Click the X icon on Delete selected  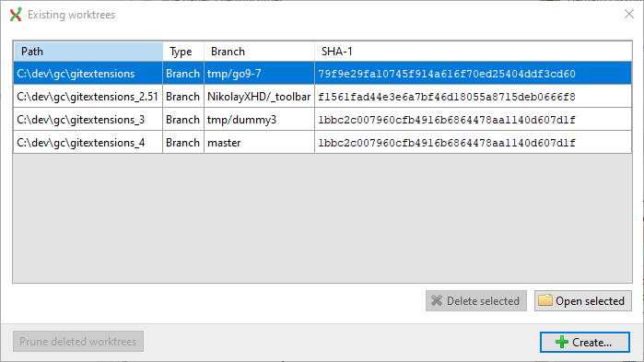pyautogui.click(x=437, y=300)
